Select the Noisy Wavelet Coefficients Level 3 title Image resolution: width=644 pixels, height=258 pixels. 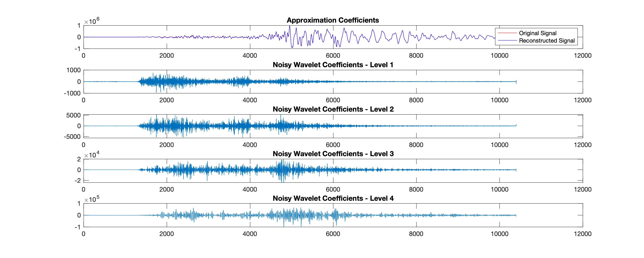tap(333, 154)
